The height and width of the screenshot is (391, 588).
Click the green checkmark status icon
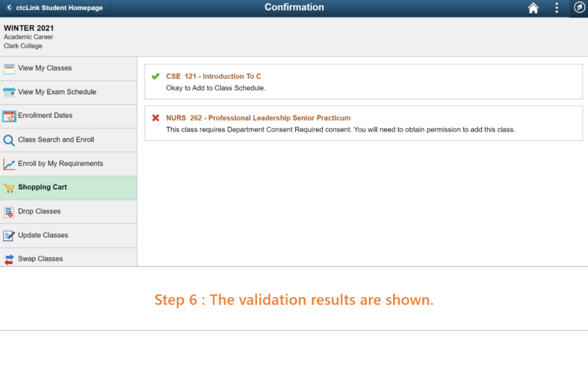pos(155,76)
